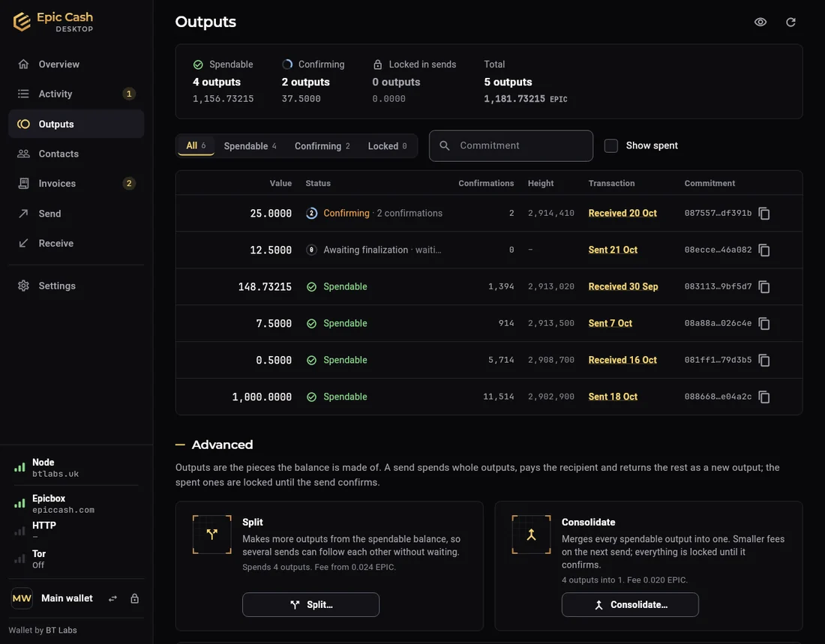
Task: Click the Tor Off status
Action: pyautogui.click(x=76, y=559)
